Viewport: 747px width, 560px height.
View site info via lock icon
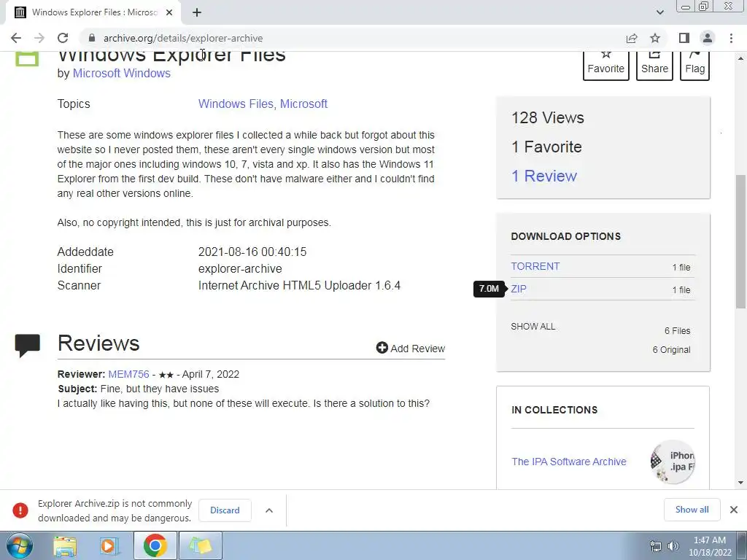(92, 38)
